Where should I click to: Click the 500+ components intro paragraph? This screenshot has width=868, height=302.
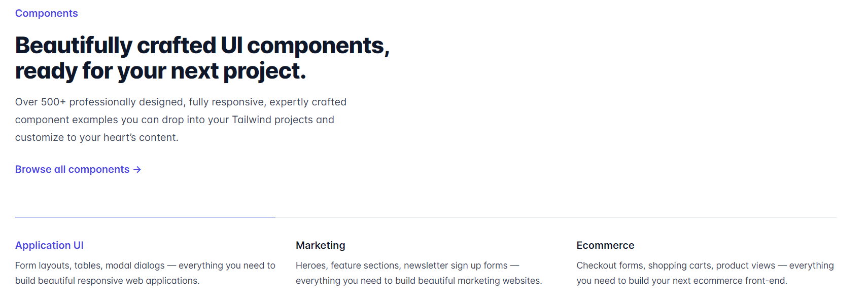point(180,119)
